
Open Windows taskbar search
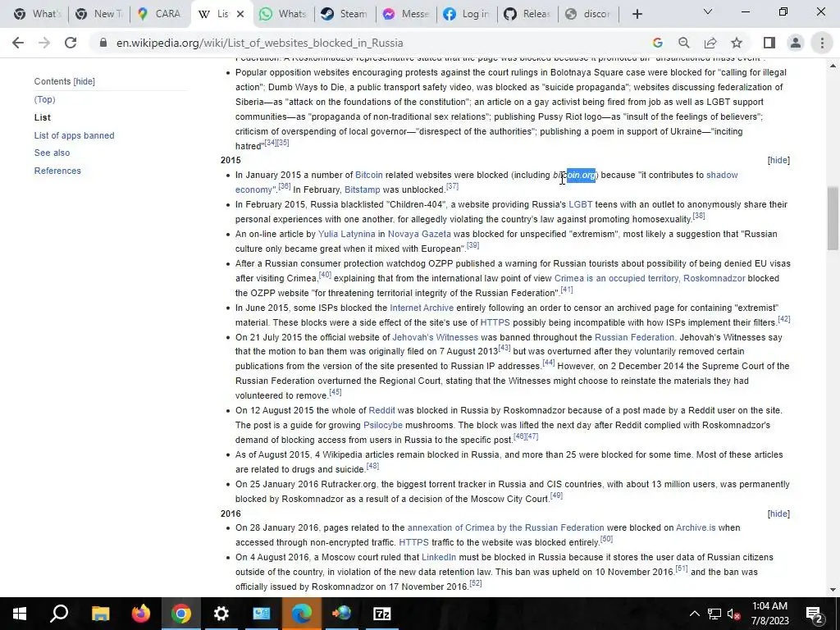59,614
